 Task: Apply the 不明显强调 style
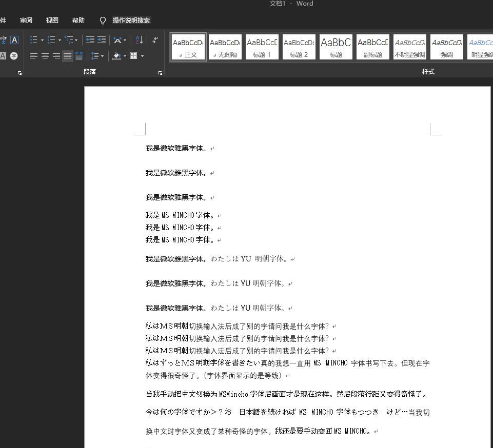[410, 47]
